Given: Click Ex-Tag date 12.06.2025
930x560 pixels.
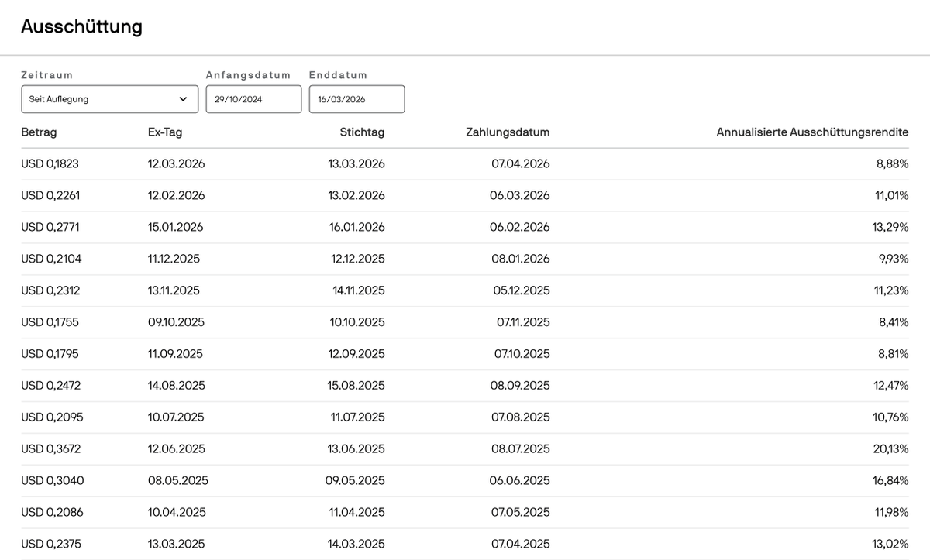Looking at the screenshot, I should click(177, 449).
